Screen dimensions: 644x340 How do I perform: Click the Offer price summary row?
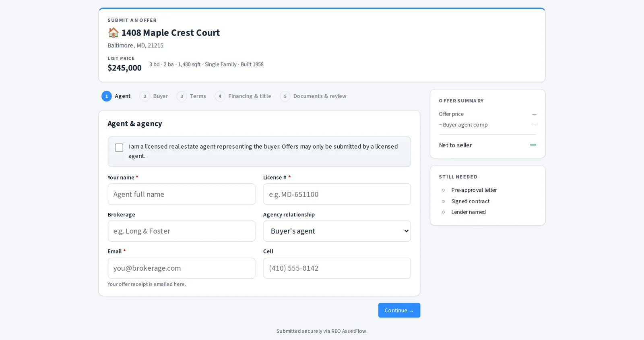(x=487, y=114)
